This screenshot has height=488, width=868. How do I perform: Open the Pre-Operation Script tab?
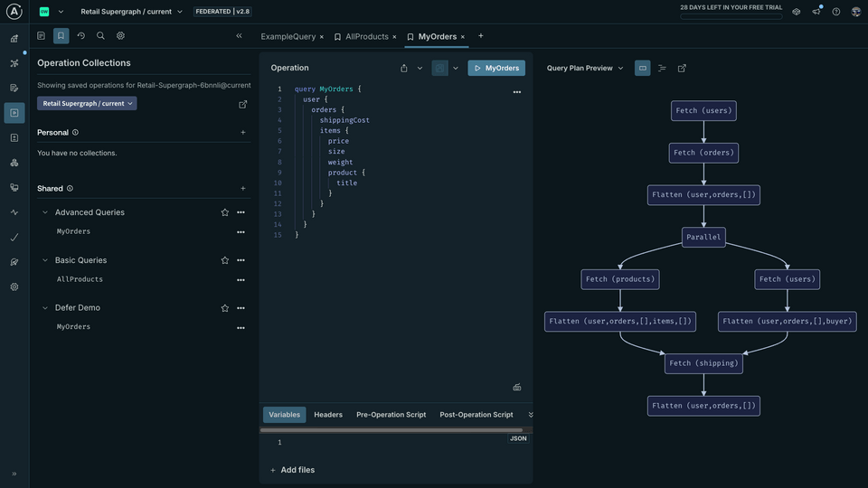pyautogui.click(x=391, y=415)
